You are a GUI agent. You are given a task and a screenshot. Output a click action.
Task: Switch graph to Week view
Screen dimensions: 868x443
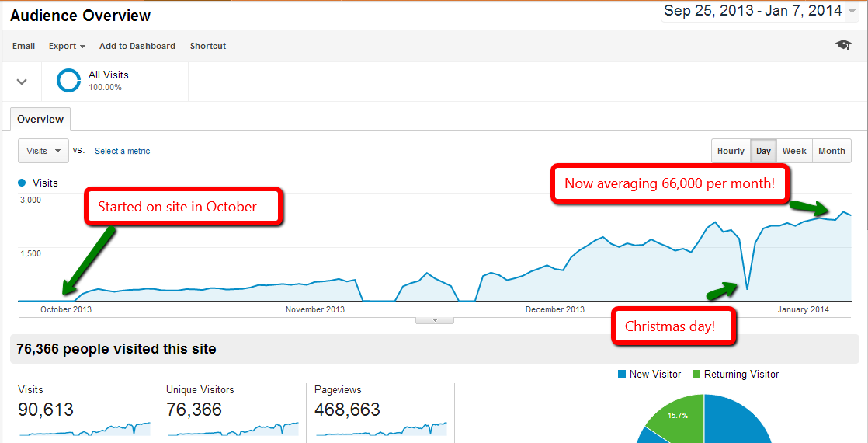point(793,151)
